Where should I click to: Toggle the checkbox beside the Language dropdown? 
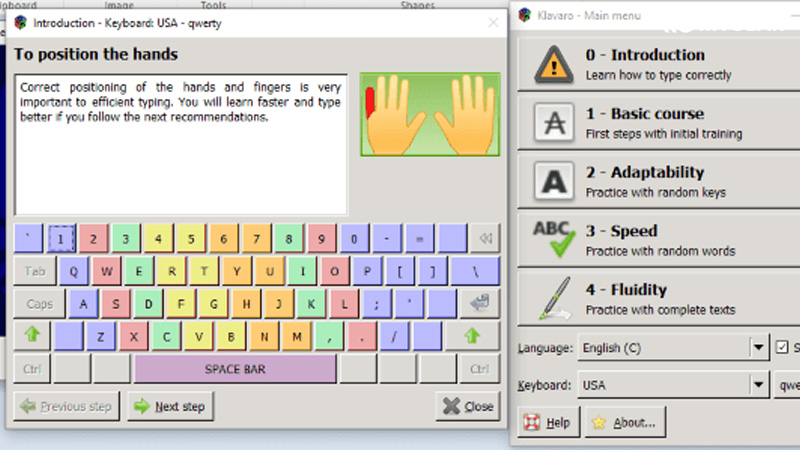(x=783, y=348)
